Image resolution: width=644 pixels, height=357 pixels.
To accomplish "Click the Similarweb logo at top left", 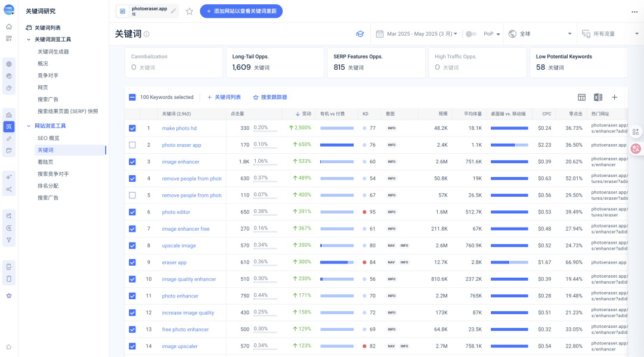I will coord(8,10).
